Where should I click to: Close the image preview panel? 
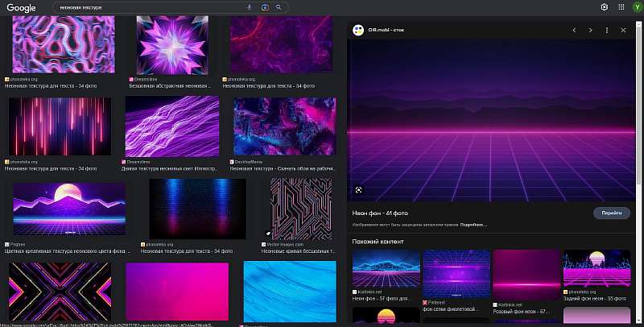[623, 30]
